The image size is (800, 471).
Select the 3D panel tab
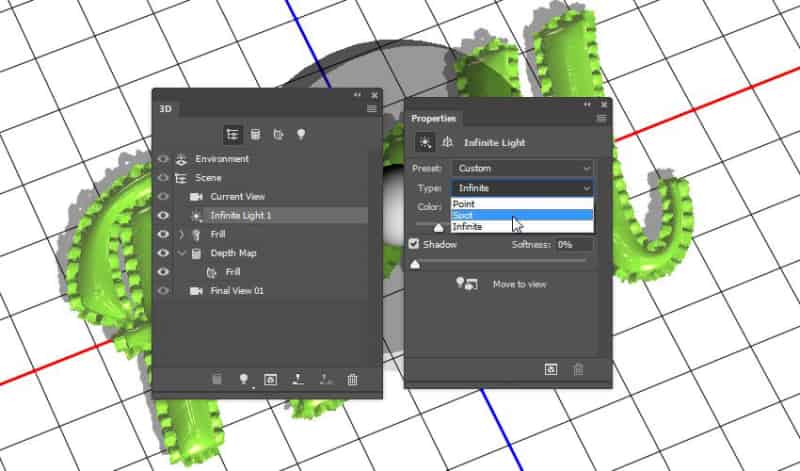click(165, 109)
